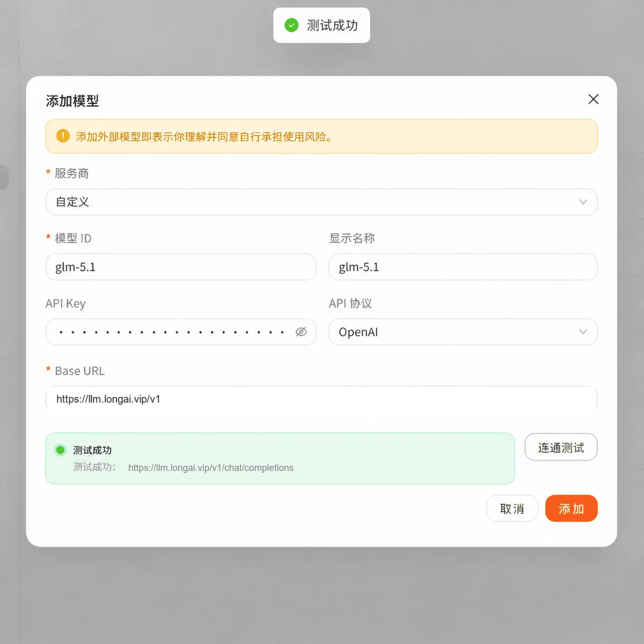
Task: Click the API 协议 field label
Action: point(350,303)
